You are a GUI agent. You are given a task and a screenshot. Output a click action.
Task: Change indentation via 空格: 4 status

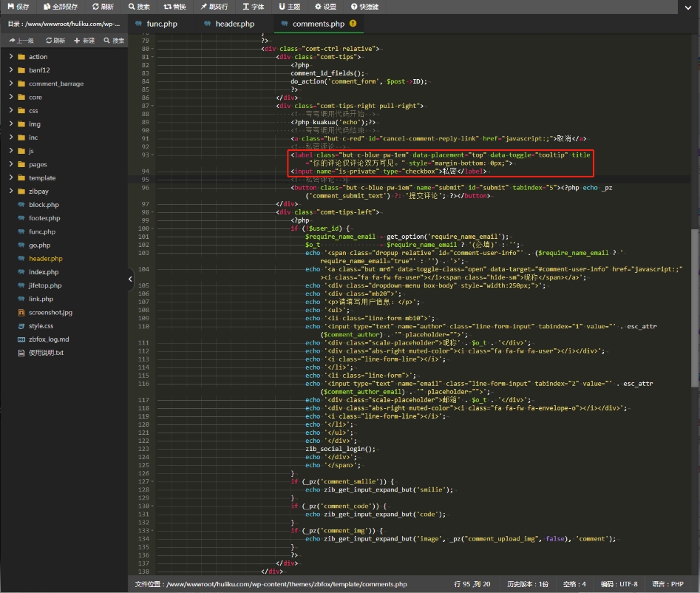tap(574, 584)
